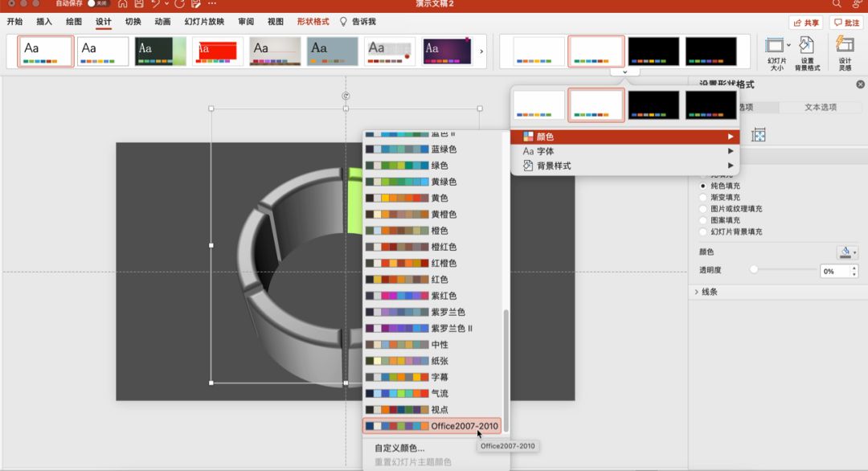Open the 设计灵感 design ideas tool
The image size is (868, 471).
coord(845,54)
